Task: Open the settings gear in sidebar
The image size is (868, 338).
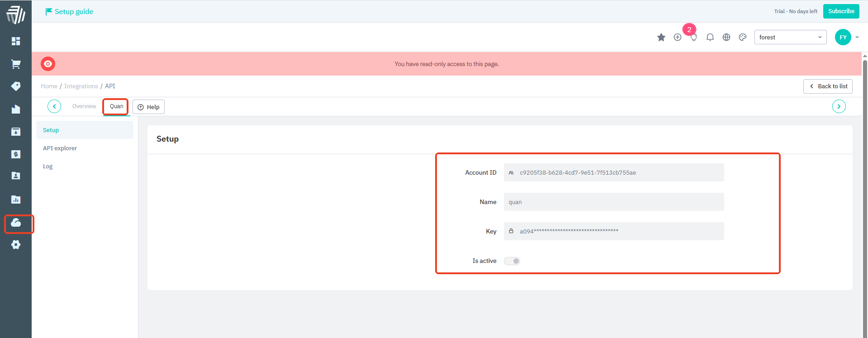Action: click(x=16, y=245)
